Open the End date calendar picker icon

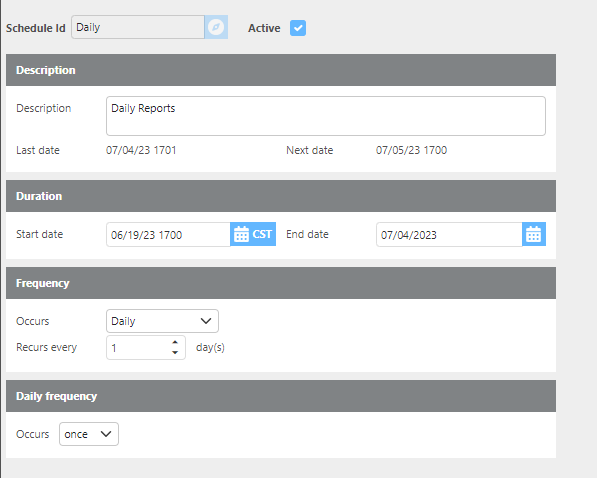[533, 234]
